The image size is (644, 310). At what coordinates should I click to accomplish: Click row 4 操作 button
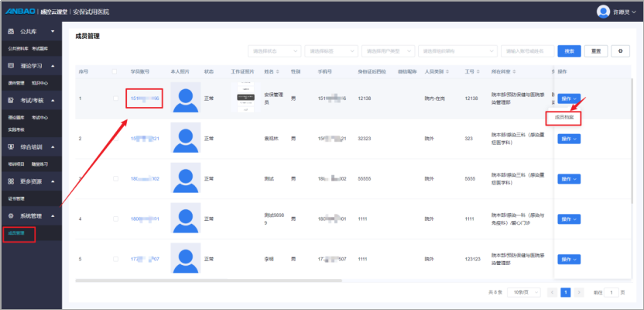(x=569, y=219)
